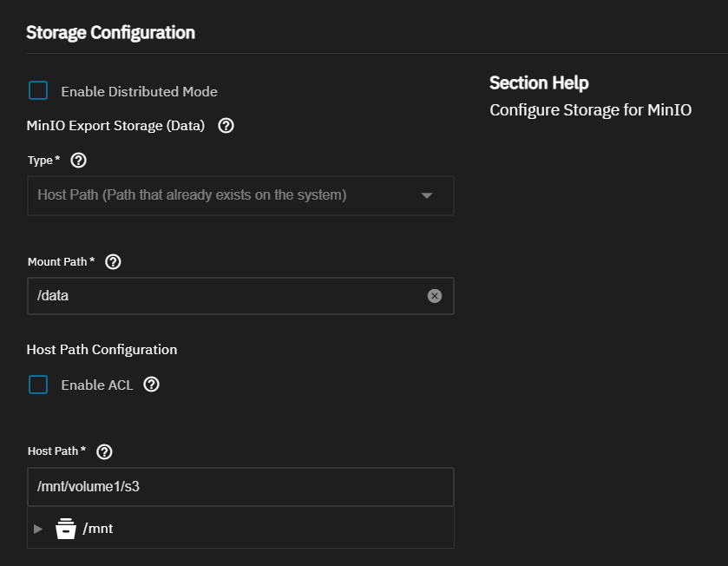This screenshot has width=728, height=566.
Task: Click the Enable ACL label text
Action: click(97, 385)
